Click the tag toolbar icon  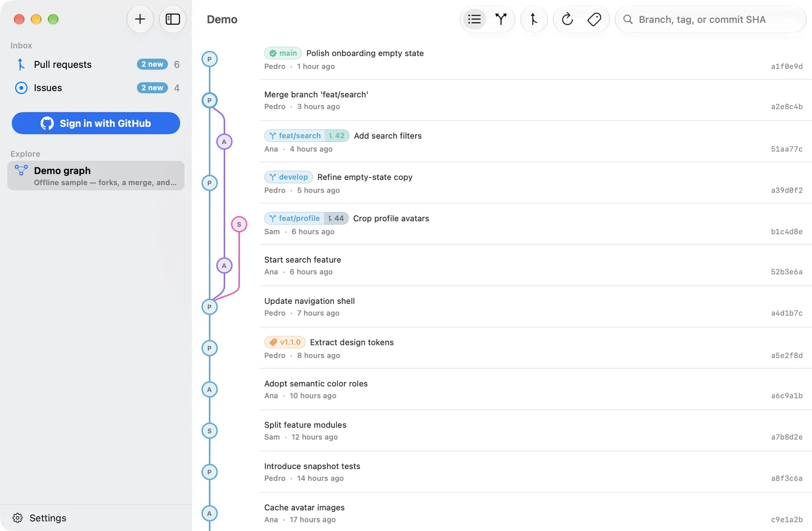(594, 19)
